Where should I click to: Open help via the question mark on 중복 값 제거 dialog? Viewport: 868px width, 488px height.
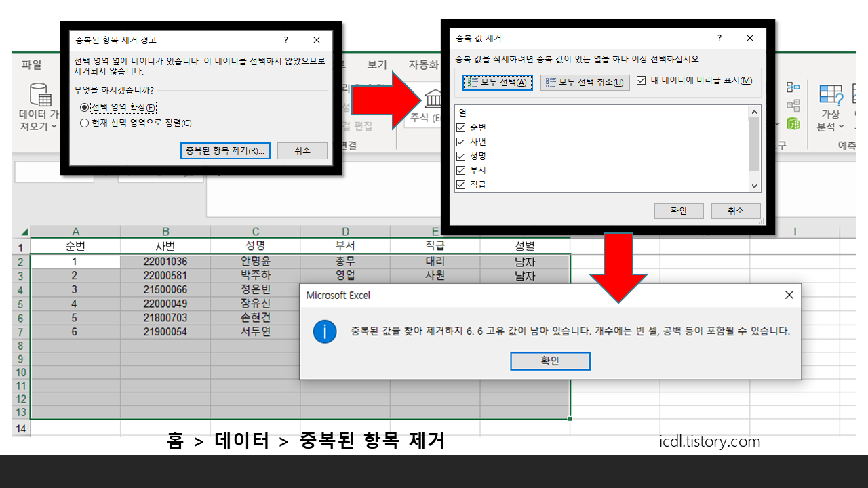[719, 39]
